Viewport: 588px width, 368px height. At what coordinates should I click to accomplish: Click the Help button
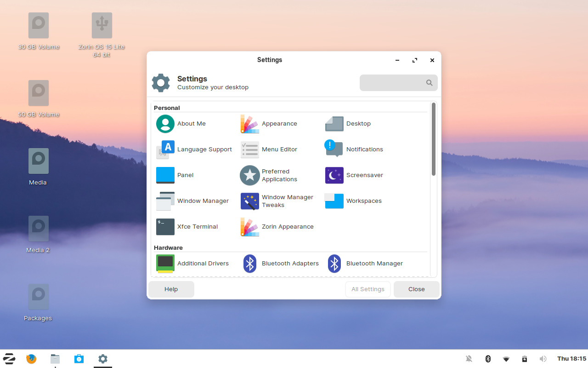[171, 289]
